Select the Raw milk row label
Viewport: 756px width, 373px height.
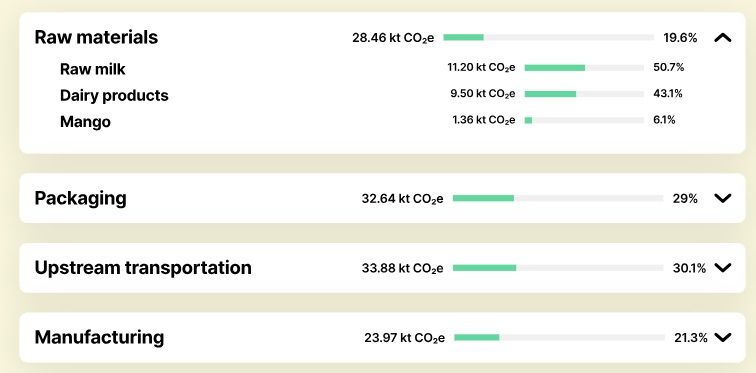tap(93, 69)
